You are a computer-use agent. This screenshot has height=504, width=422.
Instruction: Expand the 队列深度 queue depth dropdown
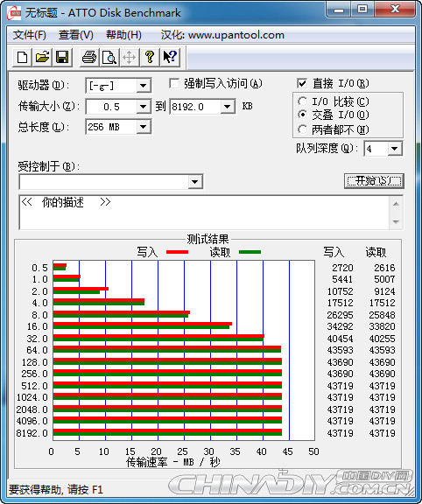point(394,149)
